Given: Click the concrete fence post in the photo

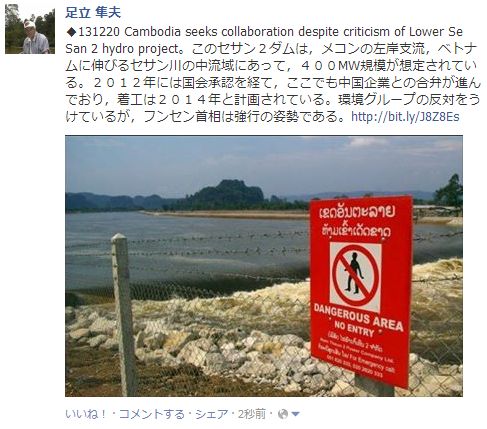Looking at the screenshot, I should (x=124, y=314).
